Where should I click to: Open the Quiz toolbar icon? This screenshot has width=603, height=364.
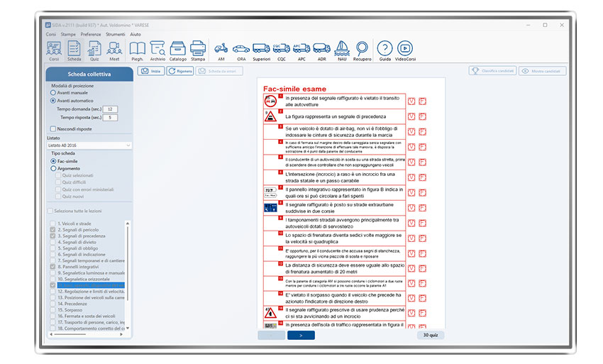pyautogui.click(x=94, y=50)
